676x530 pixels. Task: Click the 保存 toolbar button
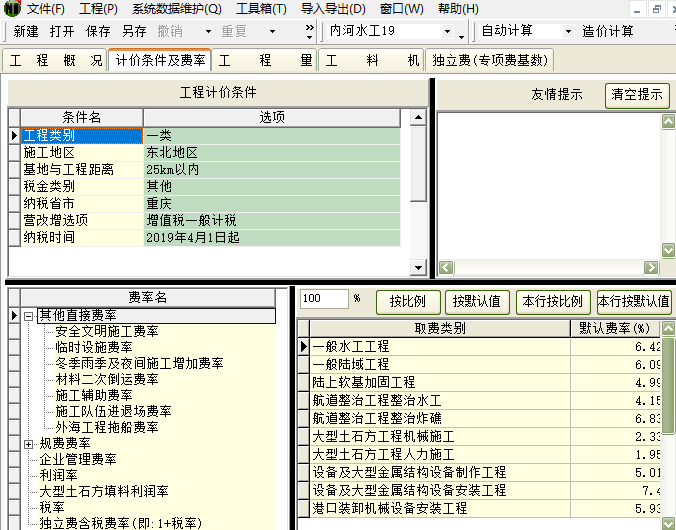click(98, 31)
